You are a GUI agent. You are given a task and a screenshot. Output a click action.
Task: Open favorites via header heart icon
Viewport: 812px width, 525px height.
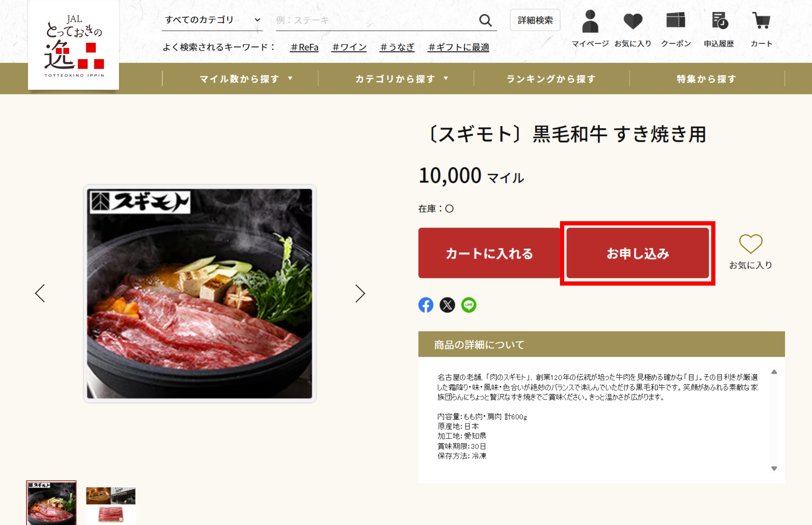[x=633, y=22]
